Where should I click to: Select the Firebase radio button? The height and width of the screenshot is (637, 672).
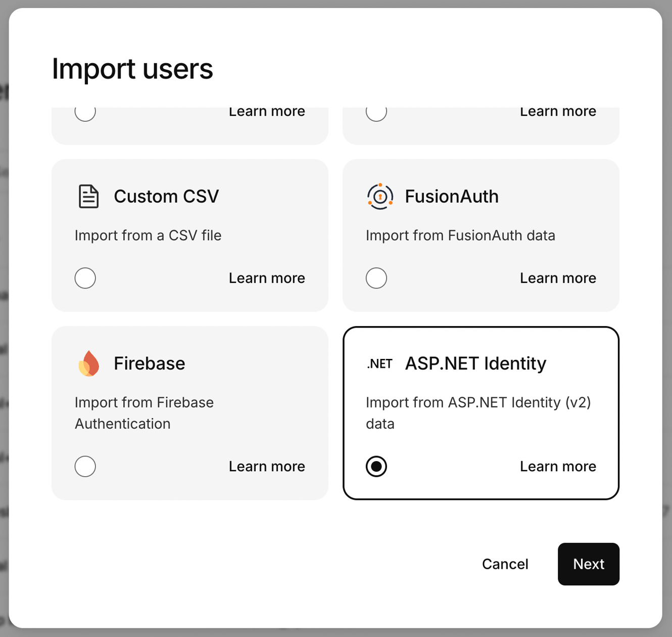(85, 466)
